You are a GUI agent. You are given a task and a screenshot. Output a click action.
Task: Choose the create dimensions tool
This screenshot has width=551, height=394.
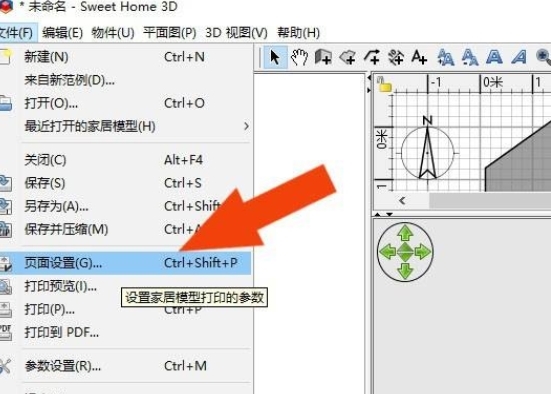(x=396, y=57)
